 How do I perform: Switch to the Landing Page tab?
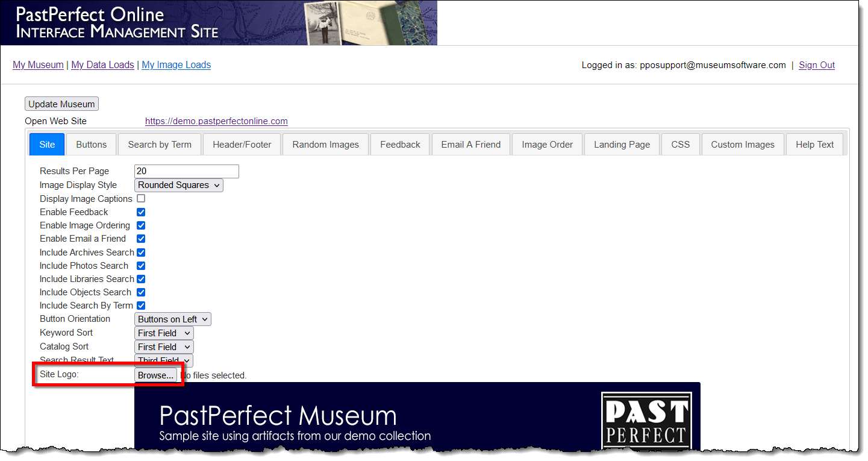622,145
